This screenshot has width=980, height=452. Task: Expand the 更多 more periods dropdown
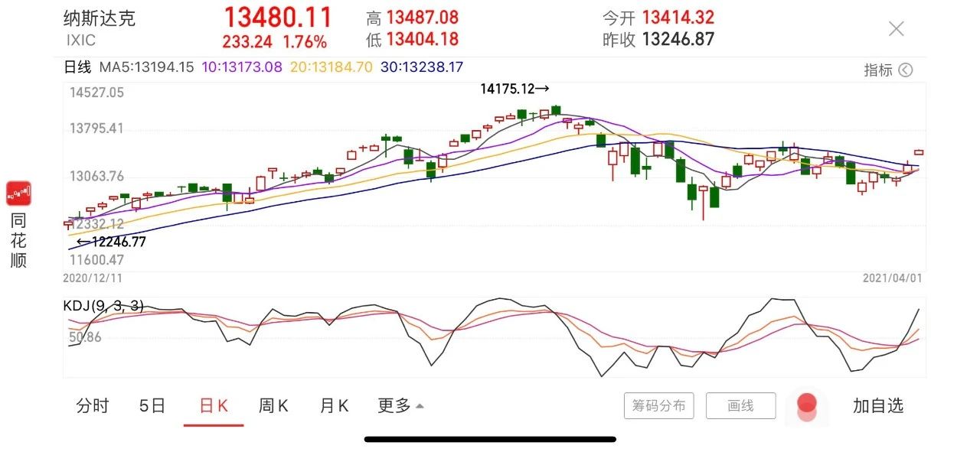point(400,406)
